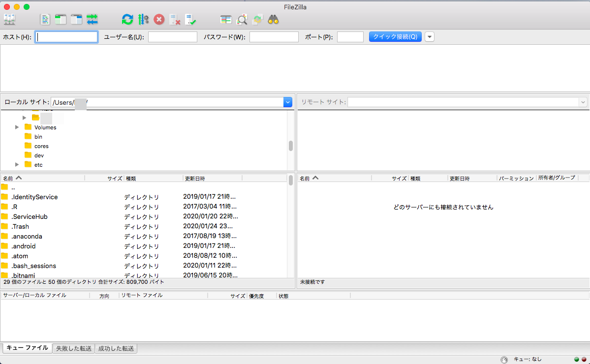Image resolution: width=590 pixels, height=364 pixels.
Task: Select the .android folder row
Action: click(x=144, y=246)
